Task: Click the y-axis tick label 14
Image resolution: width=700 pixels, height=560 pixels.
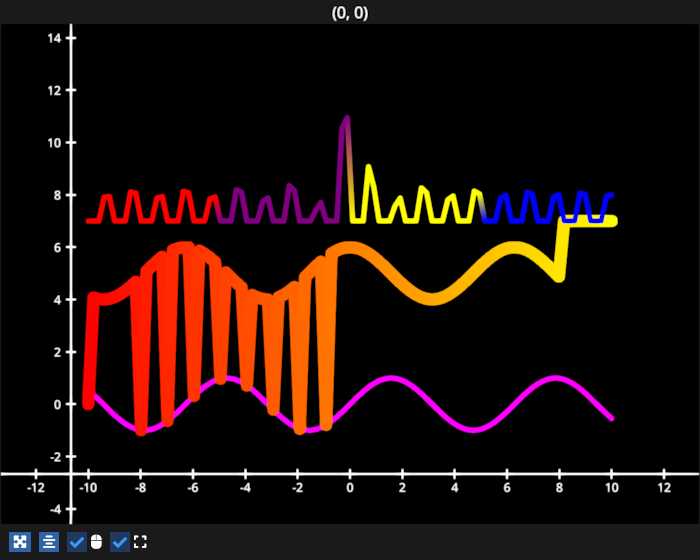Action: pyautogui.click(x=55, y=38)
